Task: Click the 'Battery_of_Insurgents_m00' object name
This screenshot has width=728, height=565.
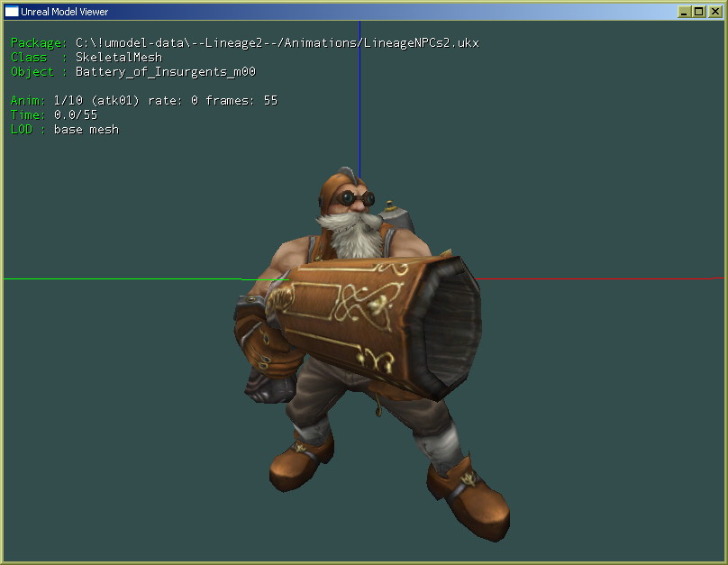Action: point(166,72)
